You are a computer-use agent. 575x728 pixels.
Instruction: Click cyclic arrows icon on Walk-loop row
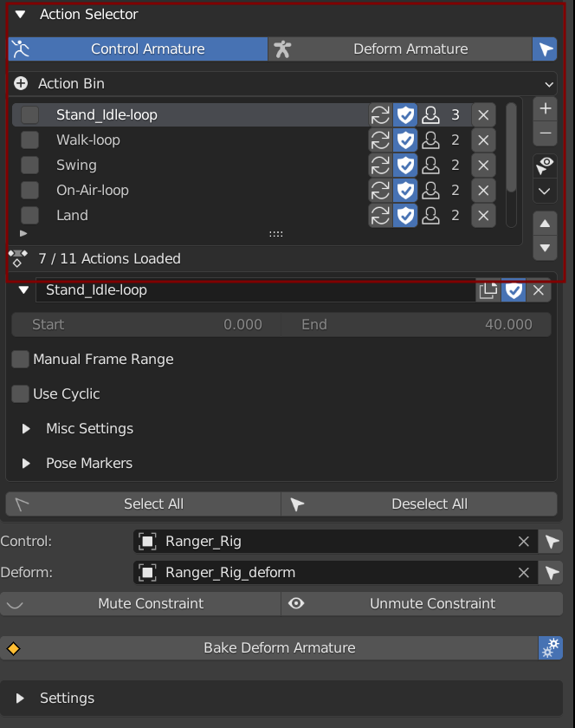380,140
